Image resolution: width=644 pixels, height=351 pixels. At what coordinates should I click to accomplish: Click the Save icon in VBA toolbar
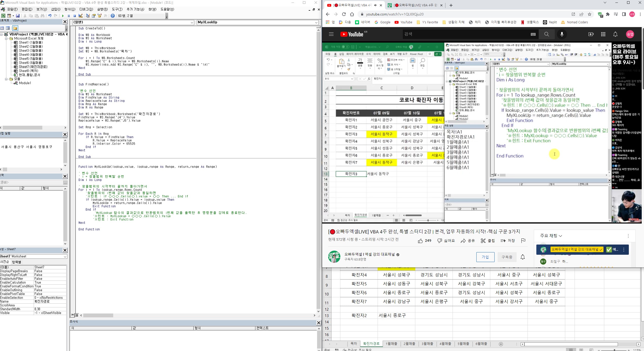18,16
